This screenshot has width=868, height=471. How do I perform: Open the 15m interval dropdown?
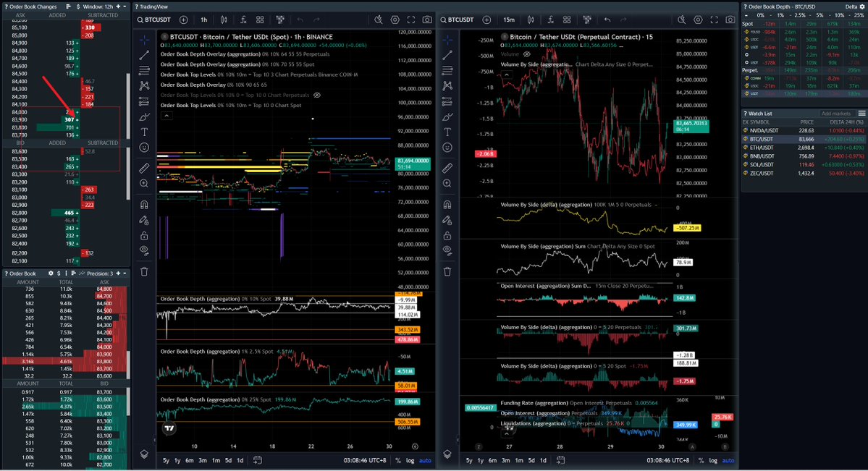pyautogui.click(x=509, y=20)
